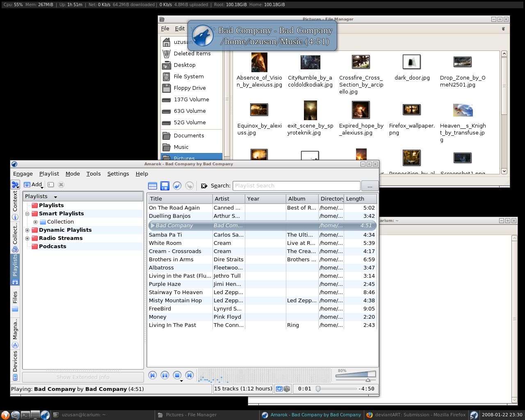Sort playlist by Title column
Viewport: 525px width, 420px height.
pos(180,199)
